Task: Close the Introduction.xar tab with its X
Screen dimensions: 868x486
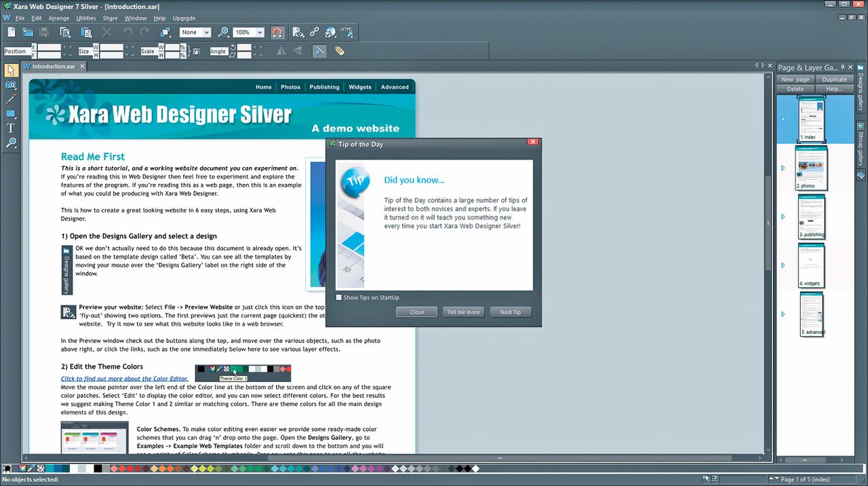Action: click(x=82, y=67)
